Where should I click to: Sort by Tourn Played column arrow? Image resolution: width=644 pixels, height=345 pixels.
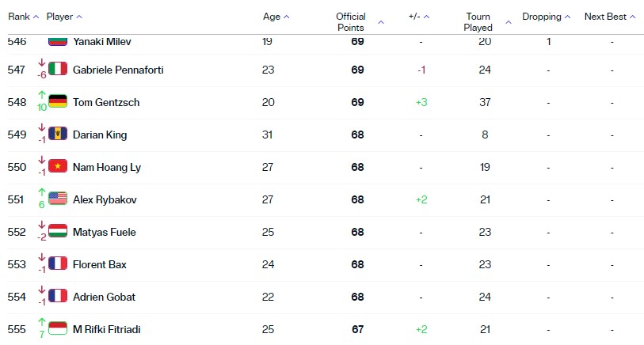click(x=509, y=22)
